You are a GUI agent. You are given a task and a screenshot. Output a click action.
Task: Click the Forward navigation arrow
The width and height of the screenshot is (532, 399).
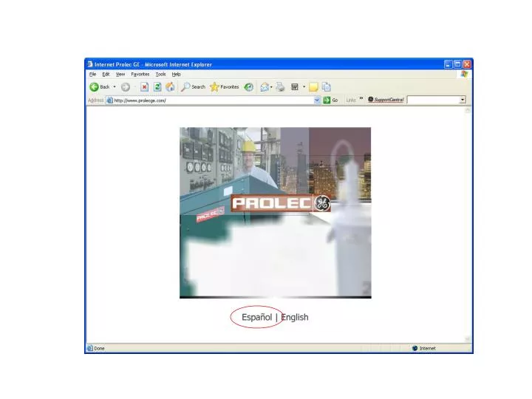pos(126,87)
